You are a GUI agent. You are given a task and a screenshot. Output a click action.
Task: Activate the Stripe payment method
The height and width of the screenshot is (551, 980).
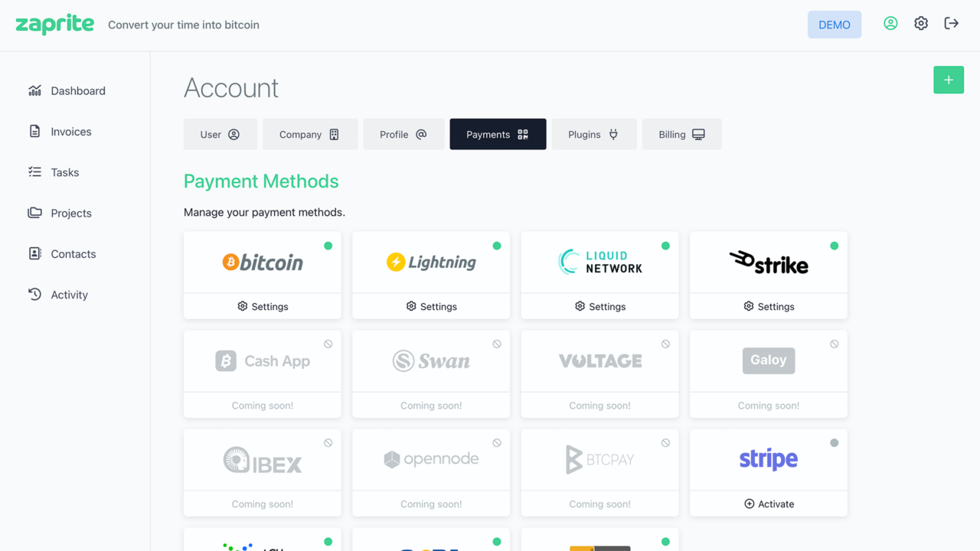tap(769, 504)
